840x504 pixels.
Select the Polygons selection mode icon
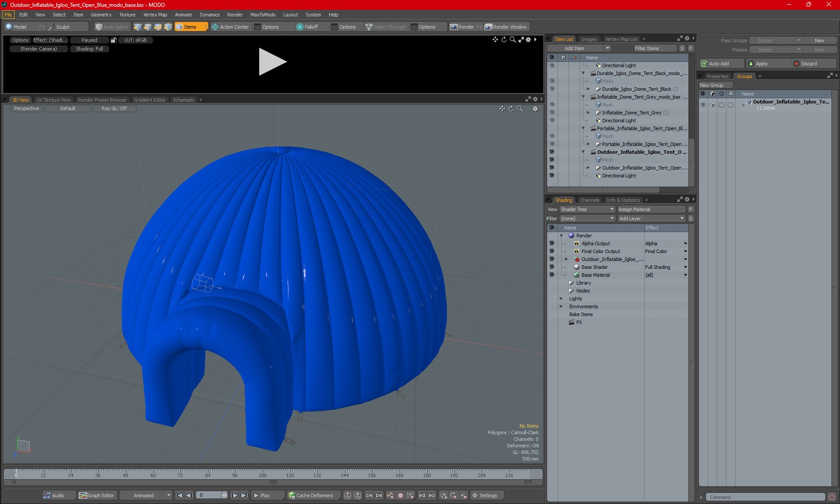[158, 27]
